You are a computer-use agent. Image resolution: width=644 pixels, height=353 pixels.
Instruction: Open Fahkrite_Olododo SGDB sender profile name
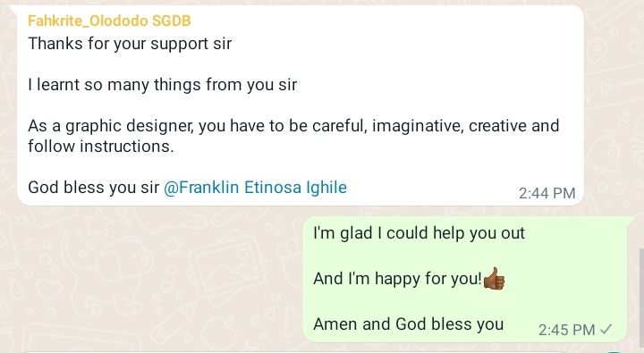tap(109, 21)
